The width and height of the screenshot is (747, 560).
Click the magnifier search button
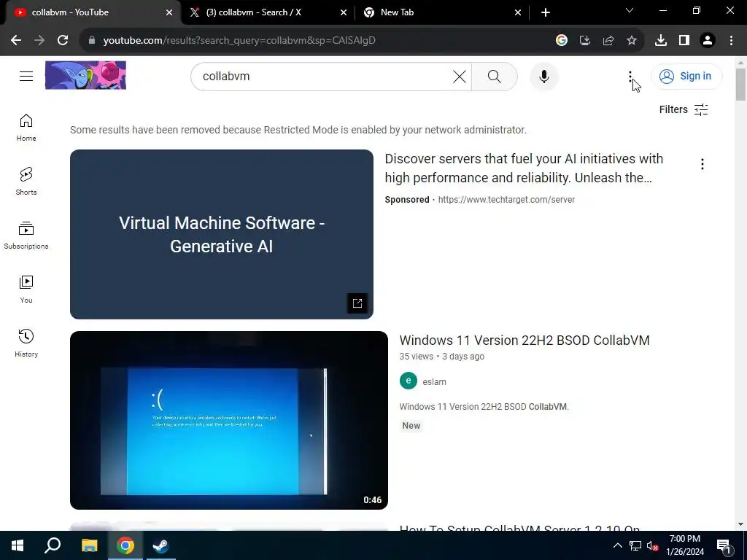pos(495,76)
